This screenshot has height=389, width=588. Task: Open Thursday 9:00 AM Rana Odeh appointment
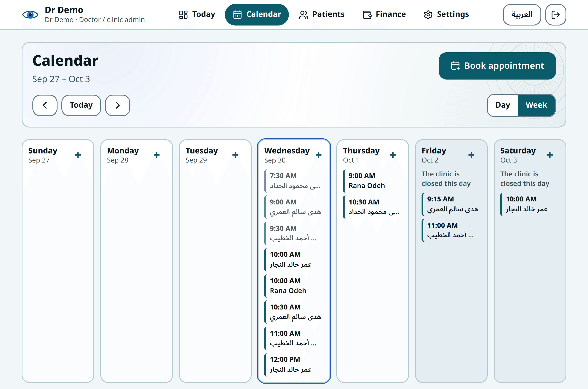coord(373,181)
